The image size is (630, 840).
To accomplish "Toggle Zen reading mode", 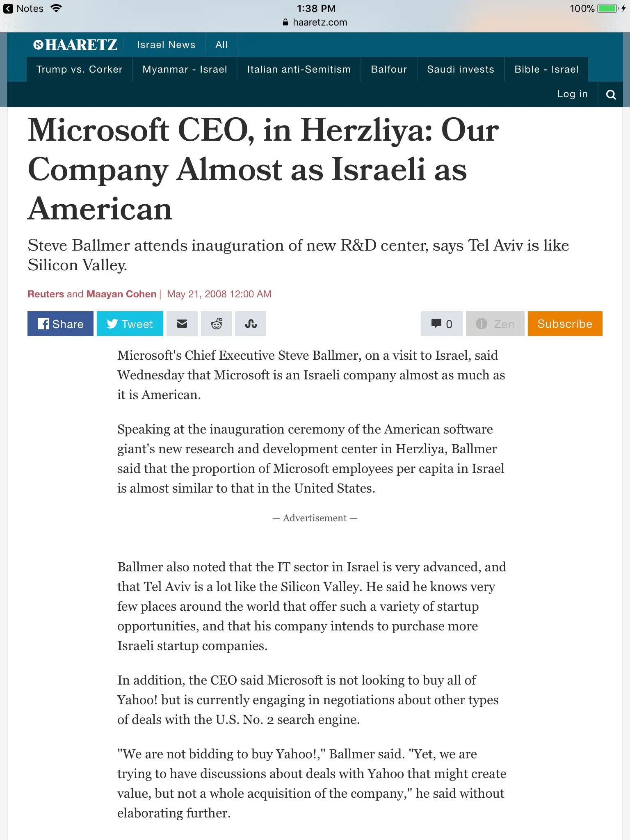I will (495, 324).
